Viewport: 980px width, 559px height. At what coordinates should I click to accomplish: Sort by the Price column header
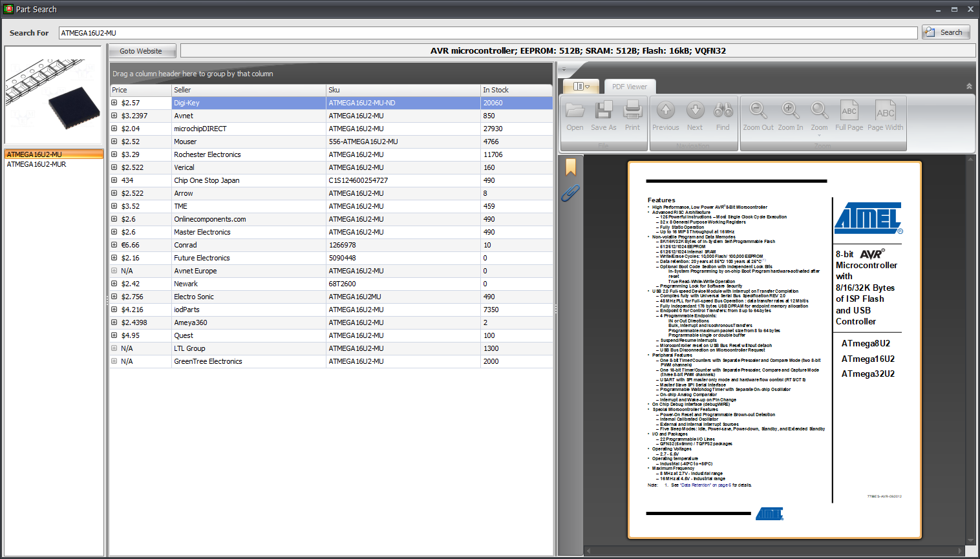[x=140, y=90]
